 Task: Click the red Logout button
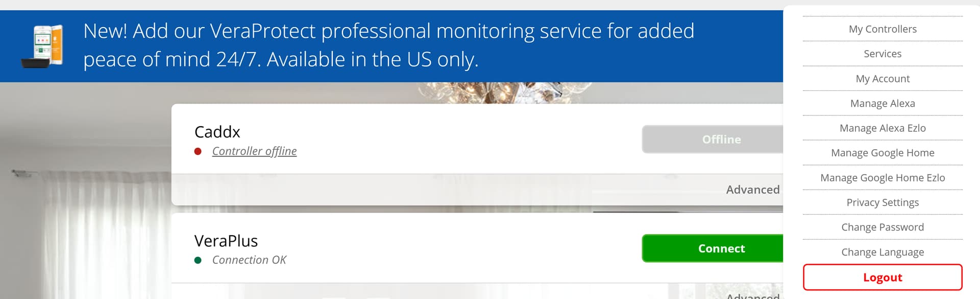click(883, 278)
